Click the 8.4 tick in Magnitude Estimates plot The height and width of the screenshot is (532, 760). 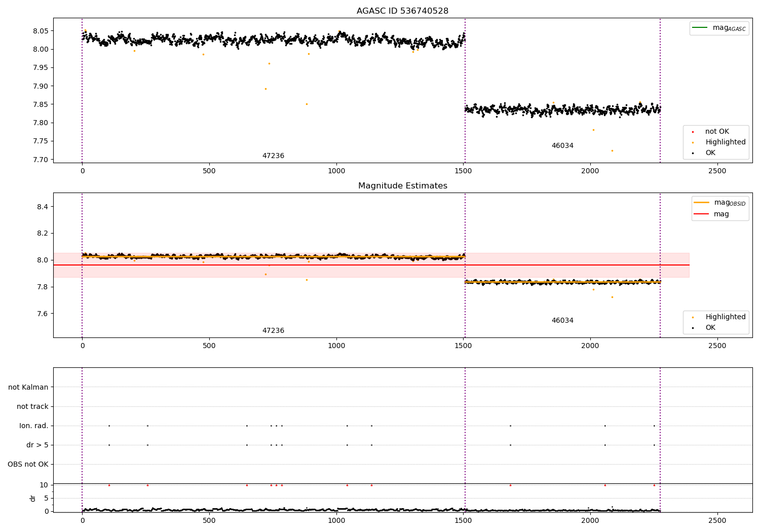point(43,207)
